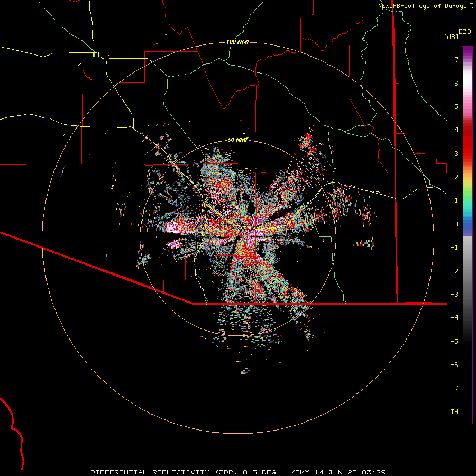Click the 03:39 timestamp in the caption

[x=373, y=472]
